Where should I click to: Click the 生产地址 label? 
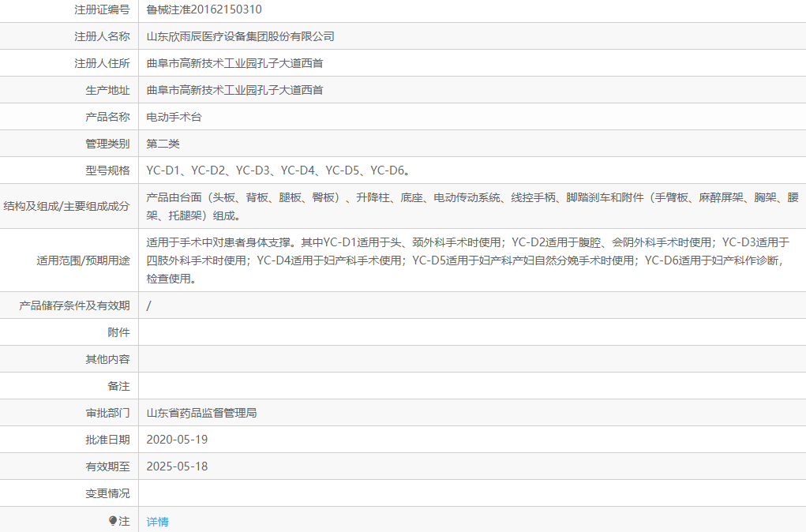tap(107, 90)
